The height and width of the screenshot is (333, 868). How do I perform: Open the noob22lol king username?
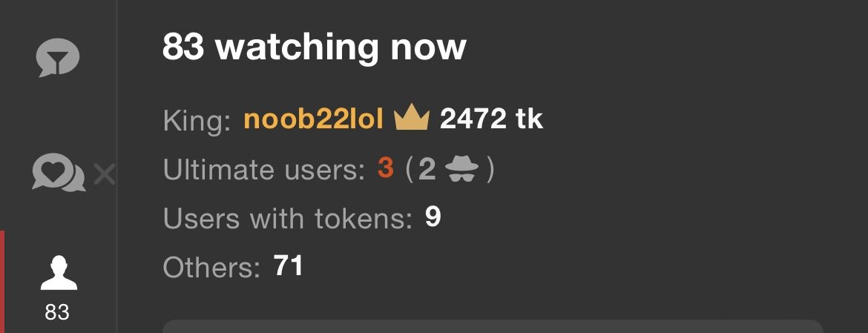313,119
